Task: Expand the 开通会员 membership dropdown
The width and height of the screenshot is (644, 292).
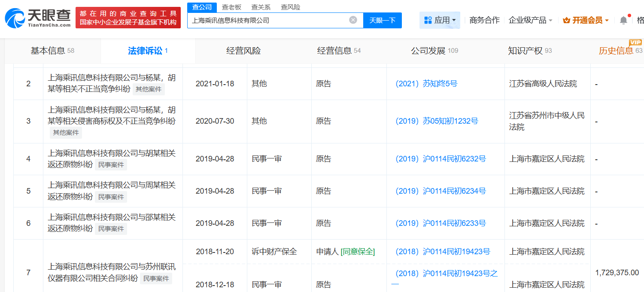Action: click(586, 20)
